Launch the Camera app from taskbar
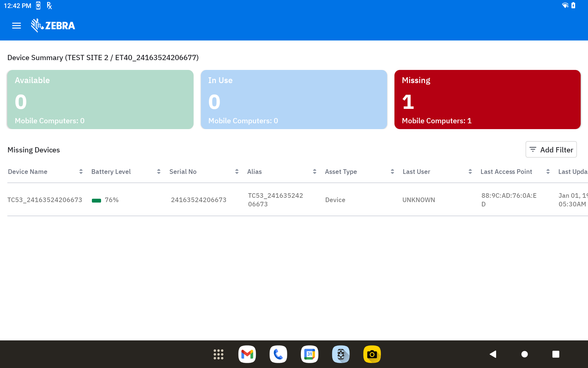588x368 pixels. point(372,354)
